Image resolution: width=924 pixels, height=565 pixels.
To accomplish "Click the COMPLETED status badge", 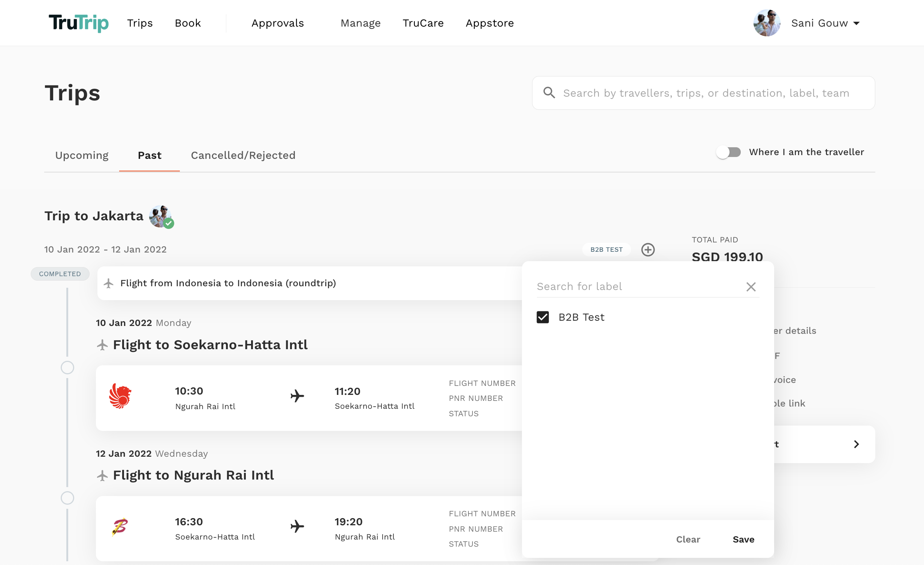I will pyautogui.click(x=60, y=274).
